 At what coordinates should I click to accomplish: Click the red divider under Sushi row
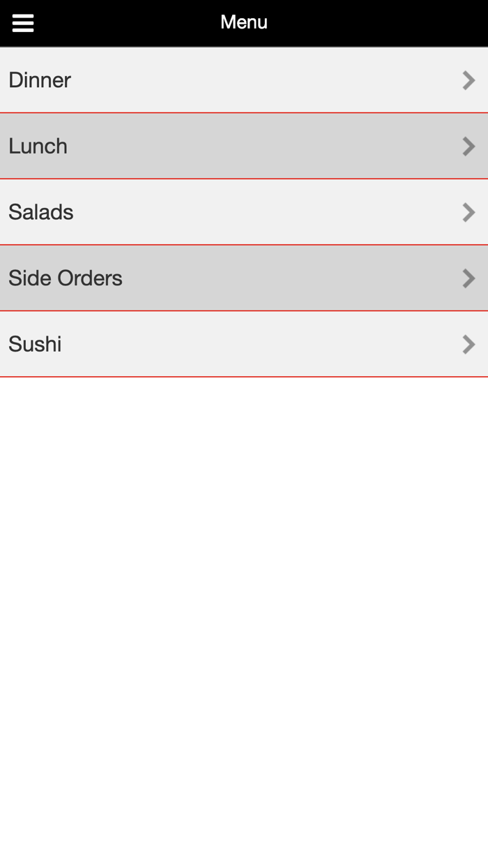click(x=244, y=377)
